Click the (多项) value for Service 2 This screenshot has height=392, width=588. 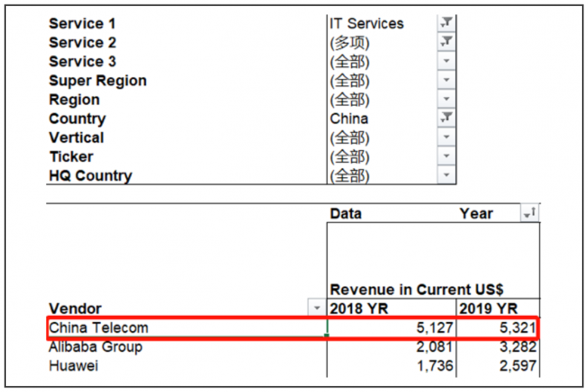[350, 43]
